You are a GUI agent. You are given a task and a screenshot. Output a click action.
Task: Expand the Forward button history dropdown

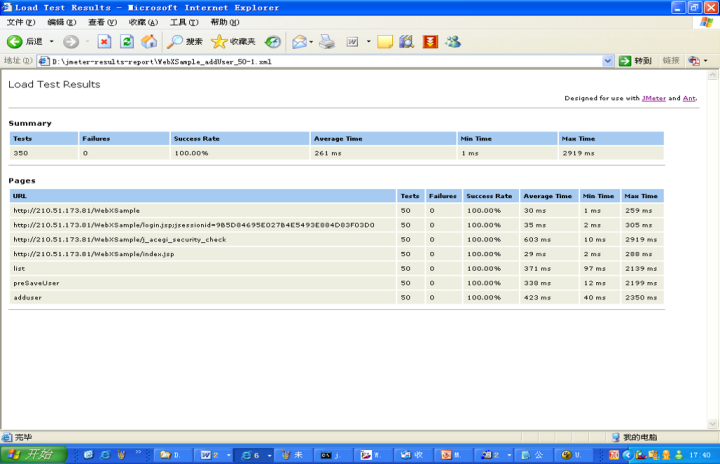pos(87,42)
